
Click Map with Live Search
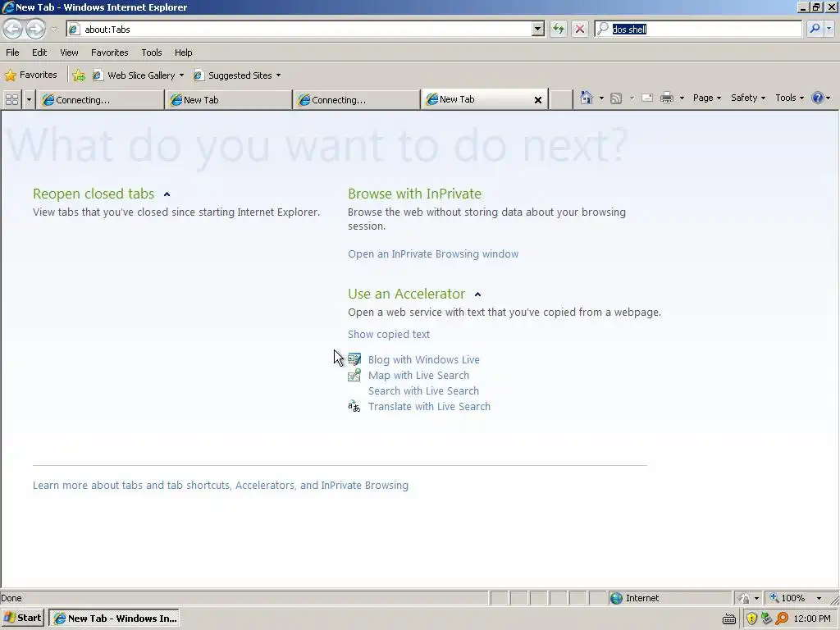(418, 376)
